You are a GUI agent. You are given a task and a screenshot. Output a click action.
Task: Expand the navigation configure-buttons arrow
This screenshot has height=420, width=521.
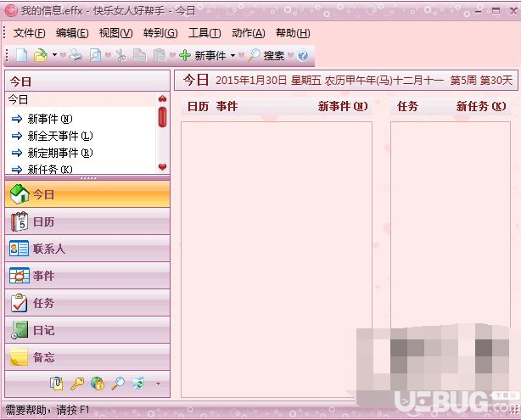click(158, 384)
